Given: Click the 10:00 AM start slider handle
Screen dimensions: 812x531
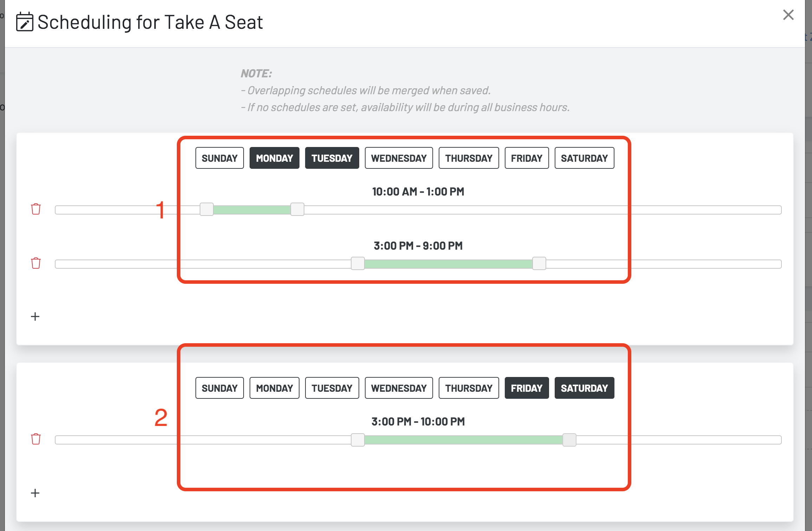Looking at the screenshot, I should pos(207,209).
